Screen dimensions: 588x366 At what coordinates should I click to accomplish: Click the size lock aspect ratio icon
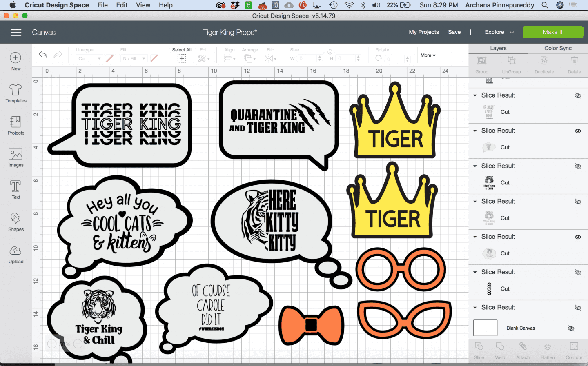pos(330,52)
